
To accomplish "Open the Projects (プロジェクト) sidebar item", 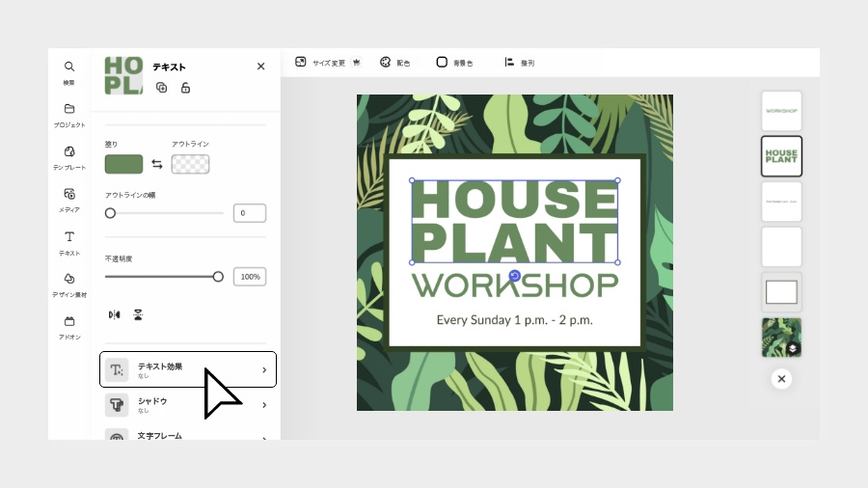I will coord(69,115).
